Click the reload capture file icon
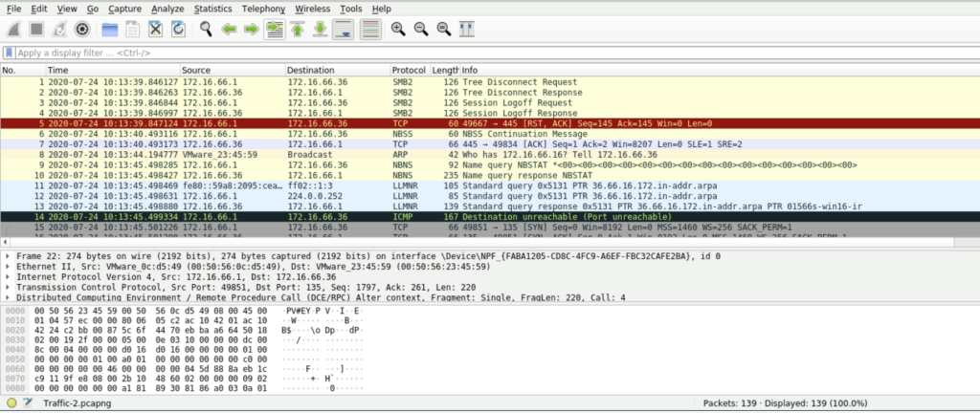980x413 pixels. point(178,30)
